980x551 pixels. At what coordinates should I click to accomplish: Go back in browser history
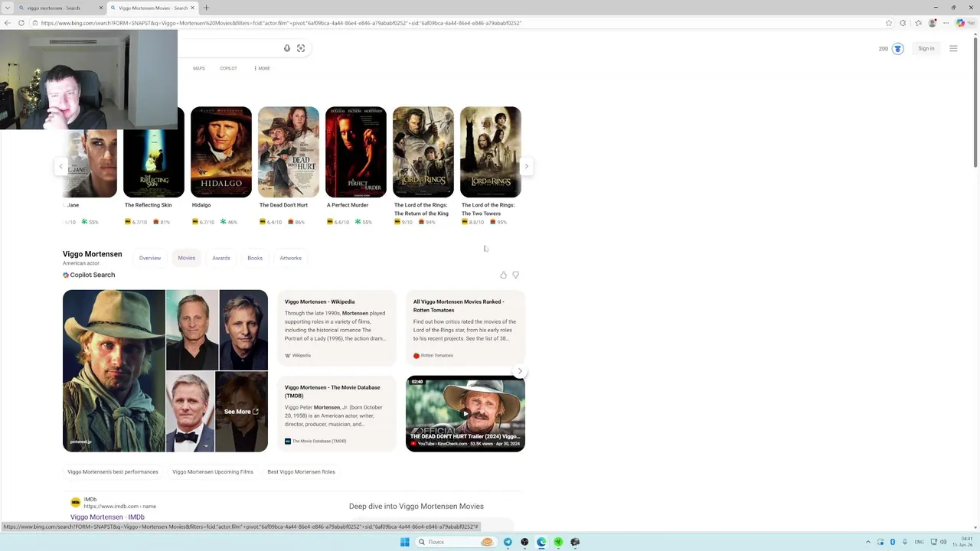pos(8,23)
